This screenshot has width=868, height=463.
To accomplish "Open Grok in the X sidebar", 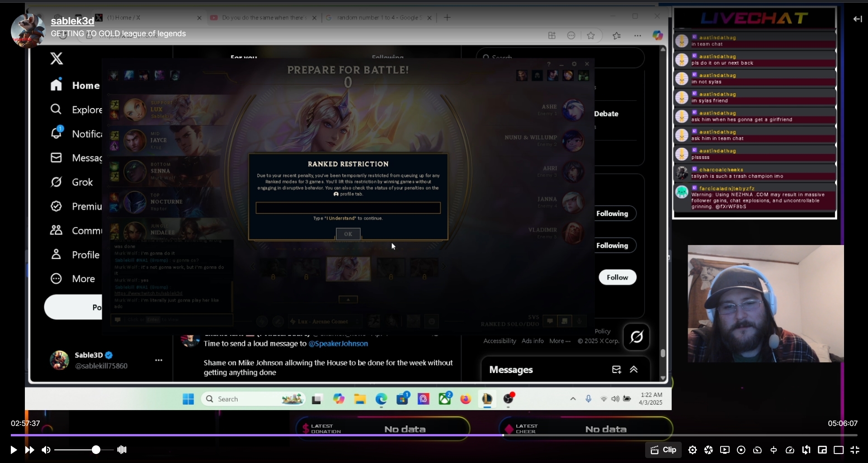I will [71, 182].
